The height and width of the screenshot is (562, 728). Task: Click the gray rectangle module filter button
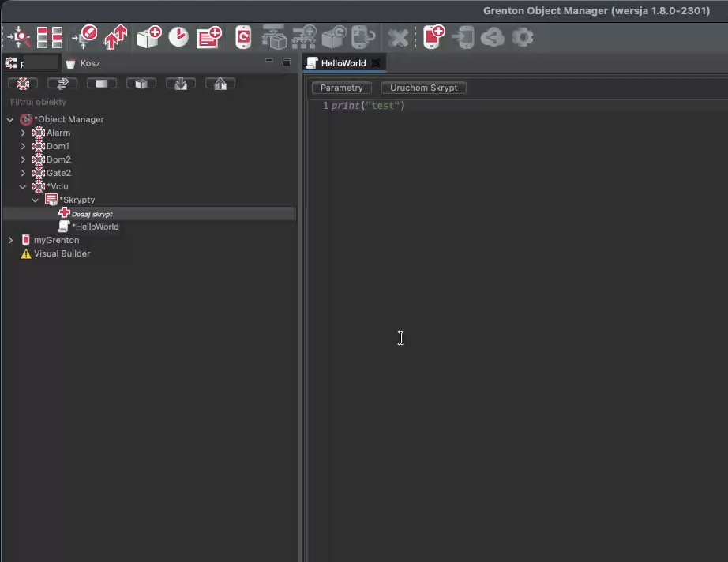(x=102, y=84)
